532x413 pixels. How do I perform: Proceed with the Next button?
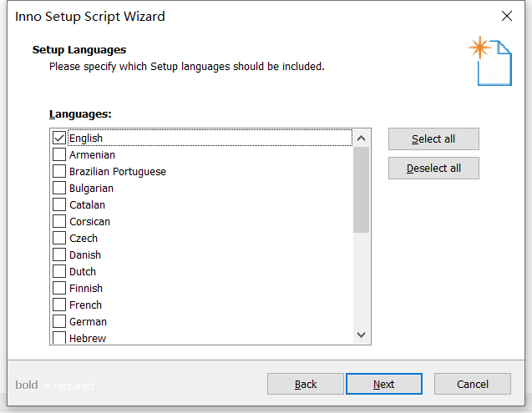pos(384,384)
